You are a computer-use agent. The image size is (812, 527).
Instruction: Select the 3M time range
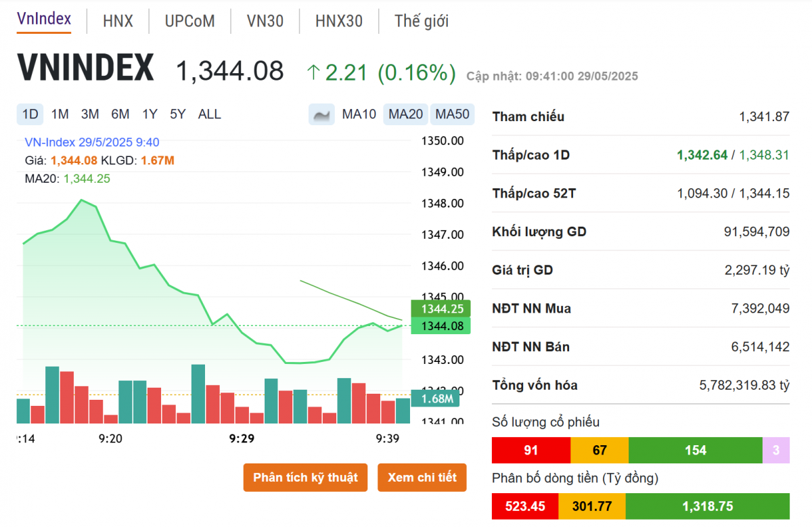coord(90,114)
